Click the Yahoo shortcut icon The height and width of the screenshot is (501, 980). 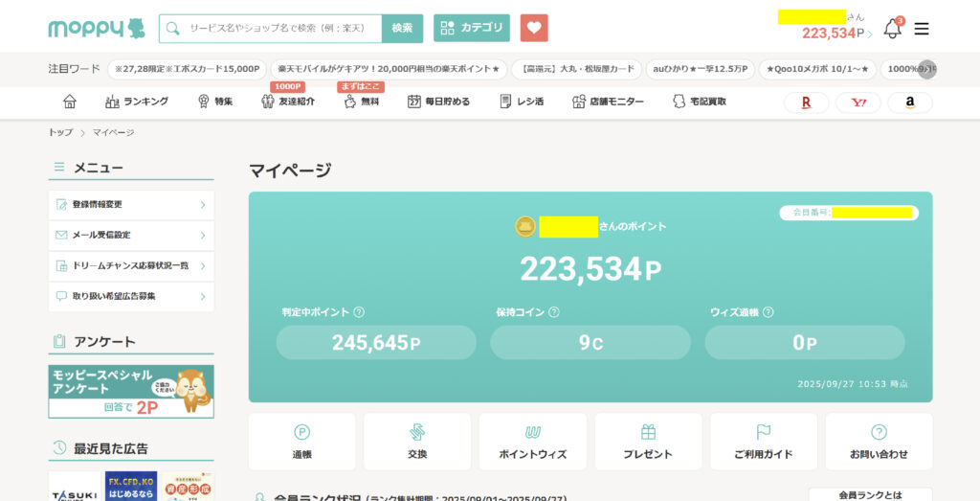pos(858,102)
